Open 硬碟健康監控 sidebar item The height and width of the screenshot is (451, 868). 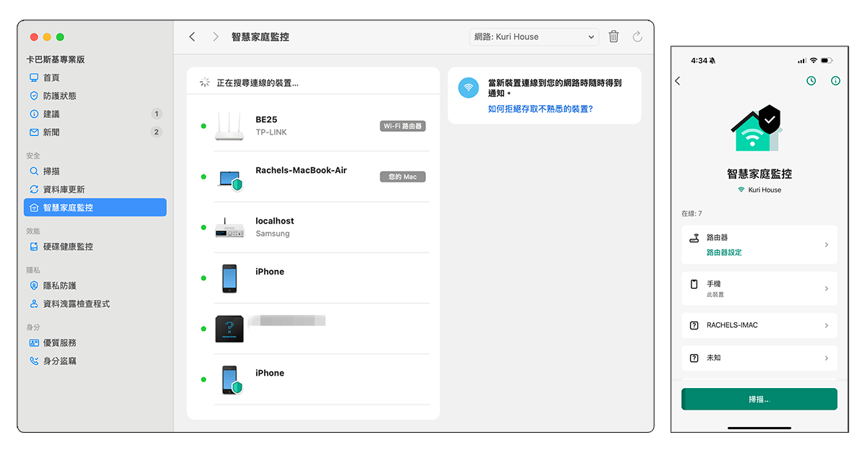(95, 247)
